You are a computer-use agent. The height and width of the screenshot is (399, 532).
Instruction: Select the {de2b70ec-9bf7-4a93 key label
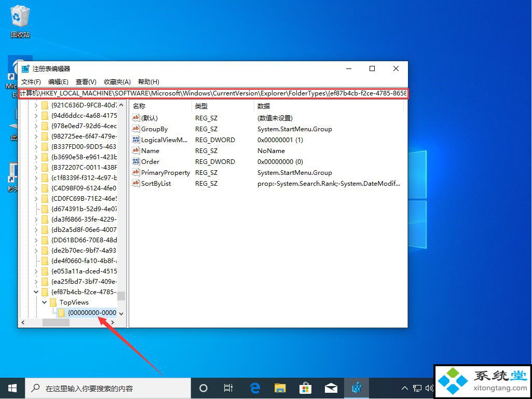point(84,251)
